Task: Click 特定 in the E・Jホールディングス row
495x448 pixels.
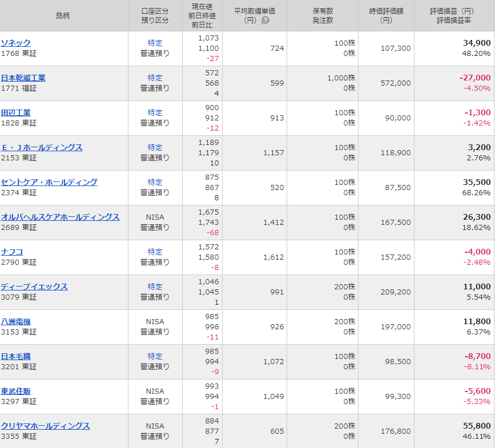Action: 155,147
